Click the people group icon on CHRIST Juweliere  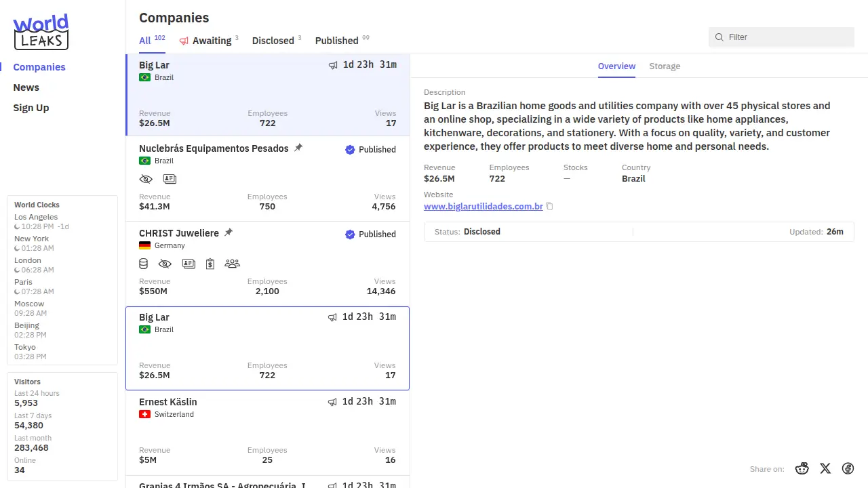(x=232, y=264)
